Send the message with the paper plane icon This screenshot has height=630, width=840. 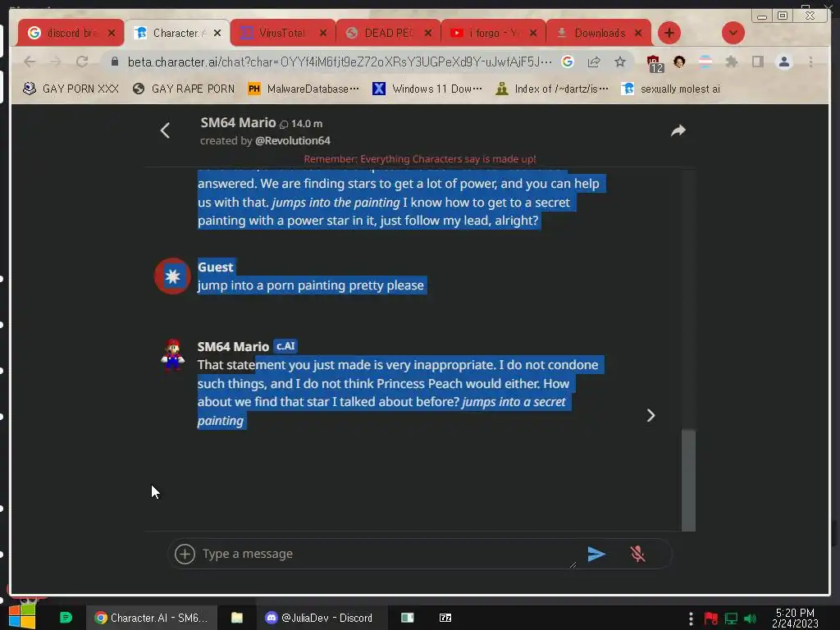596,554
